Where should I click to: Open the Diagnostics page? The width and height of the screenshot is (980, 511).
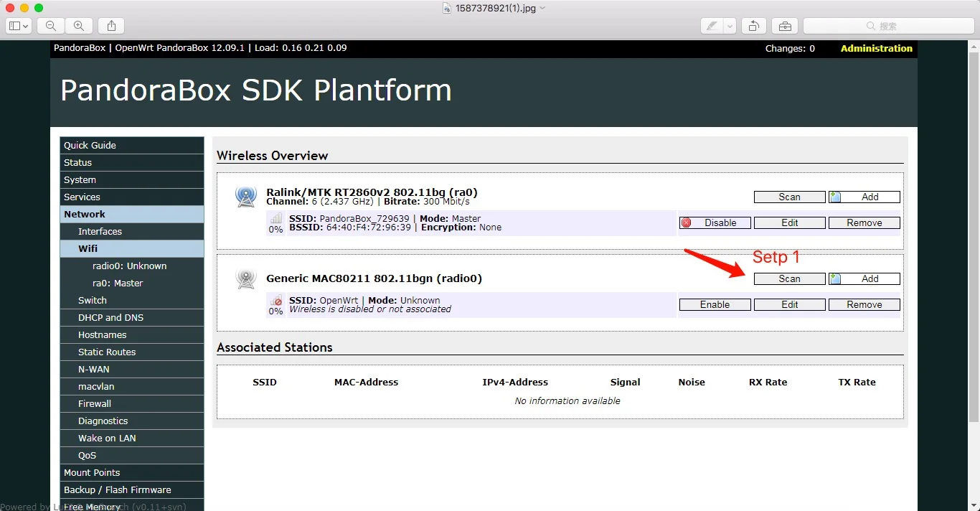point(132,421)
